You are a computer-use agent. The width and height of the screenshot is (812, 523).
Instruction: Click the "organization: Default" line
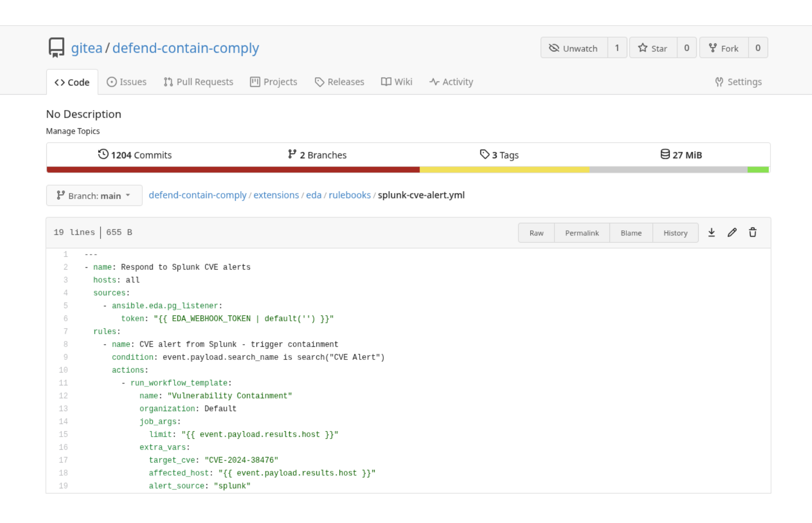point(188,409)
